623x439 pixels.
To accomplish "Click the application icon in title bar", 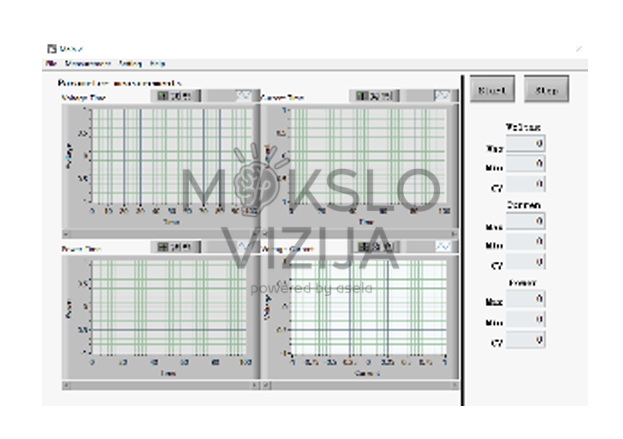I will click(52, 48).
